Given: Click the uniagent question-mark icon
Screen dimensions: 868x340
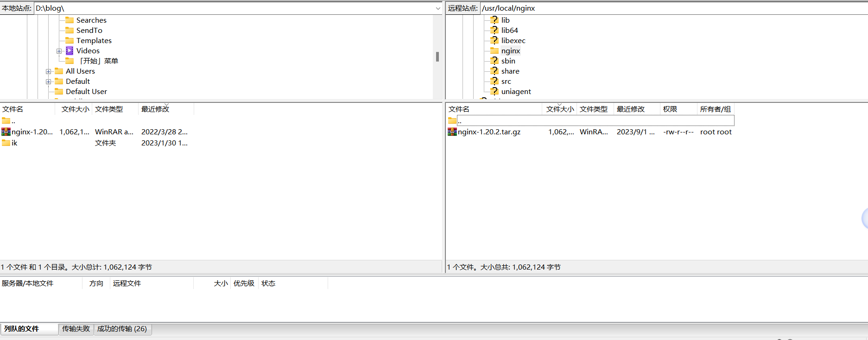Looking at the screenshot, I should (x=494, y=91).
